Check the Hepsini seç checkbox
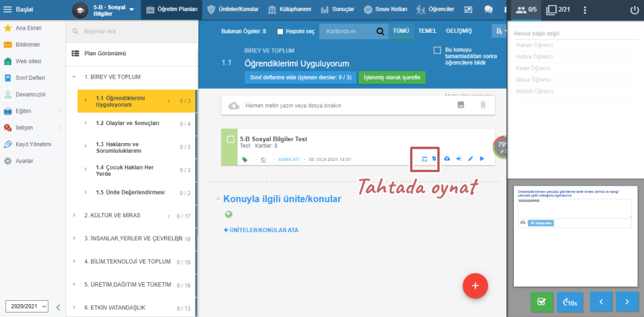 coord(280,31)
